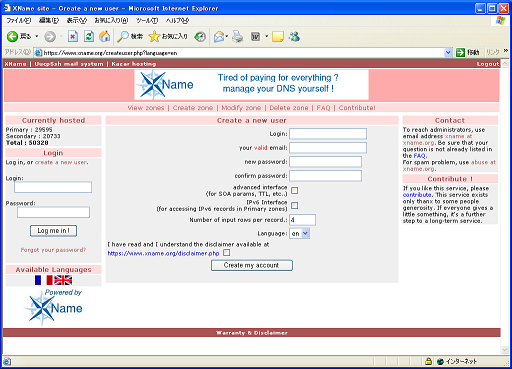
Task: Go to the Home page icon
Action: (104, 36)
